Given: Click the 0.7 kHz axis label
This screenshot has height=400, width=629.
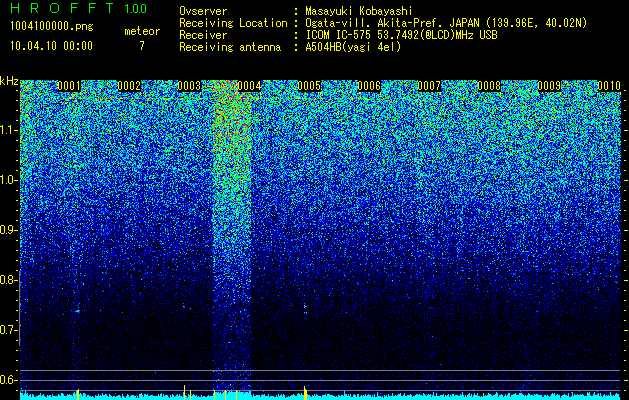Looking at the screenshot, I should pyautogui.click(x=9, y=330).
